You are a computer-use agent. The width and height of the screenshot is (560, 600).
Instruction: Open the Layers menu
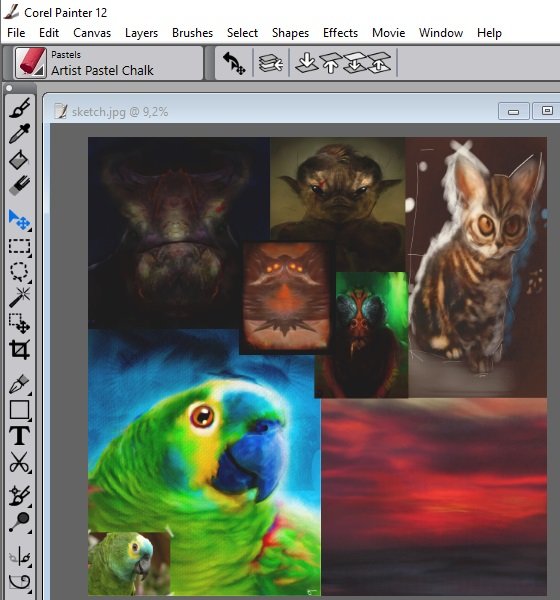point(141,33)
